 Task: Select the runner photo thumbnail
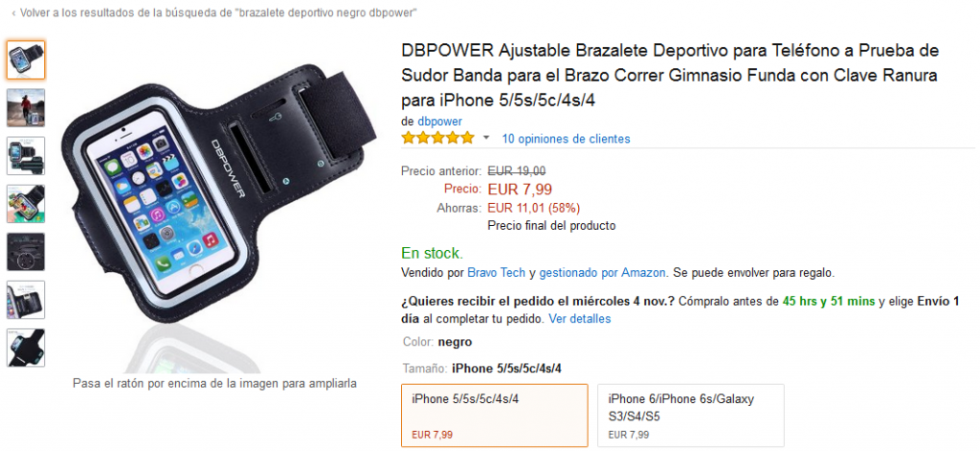26,108
